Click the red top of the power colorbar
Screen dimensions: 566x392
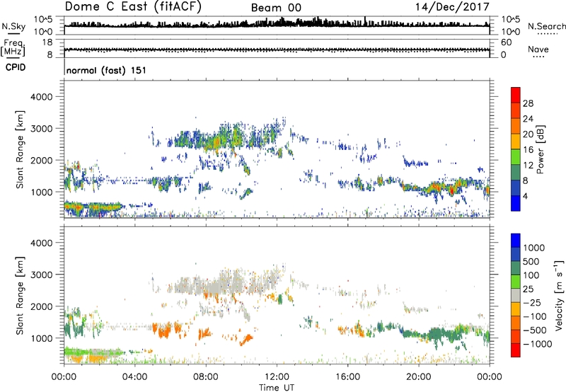pos(516,95)
